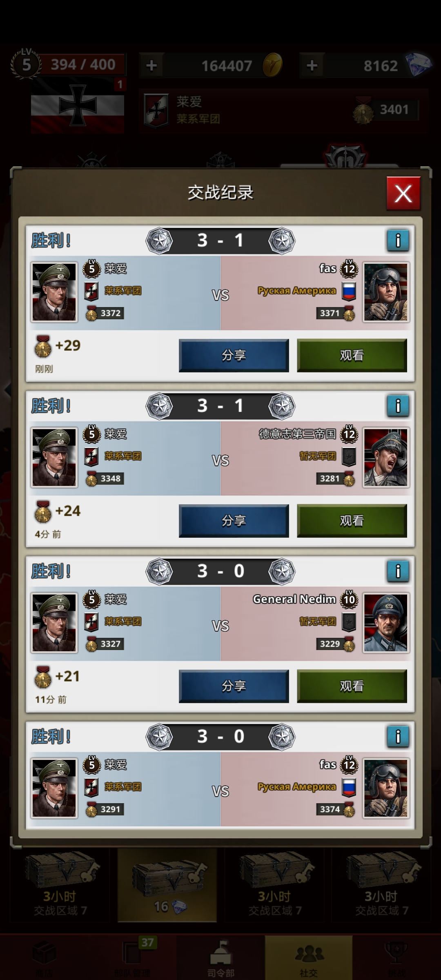
Task: Watch replay of the General Nedim battle
Action: click(x=352, y=686)
